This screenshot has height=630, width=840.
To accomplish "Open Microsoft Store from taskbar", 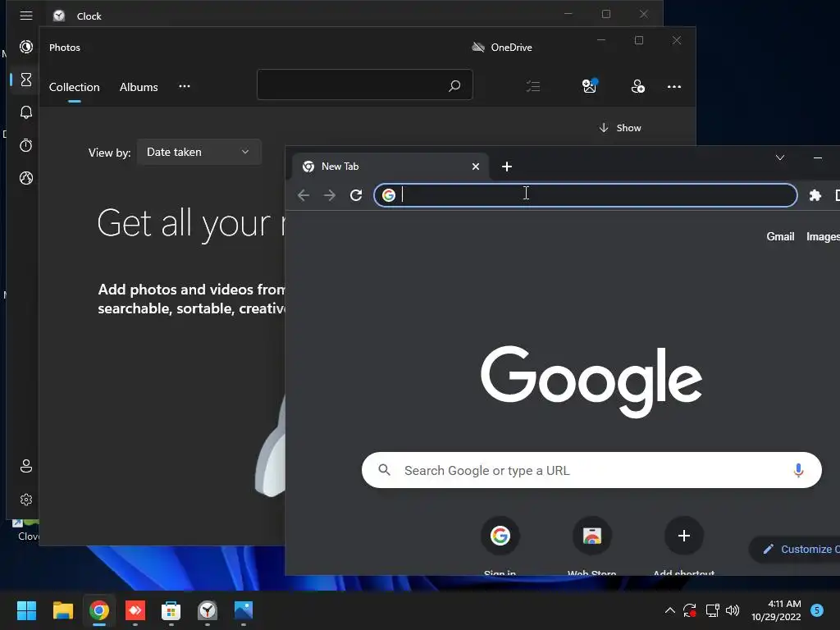I will point(171,610).
